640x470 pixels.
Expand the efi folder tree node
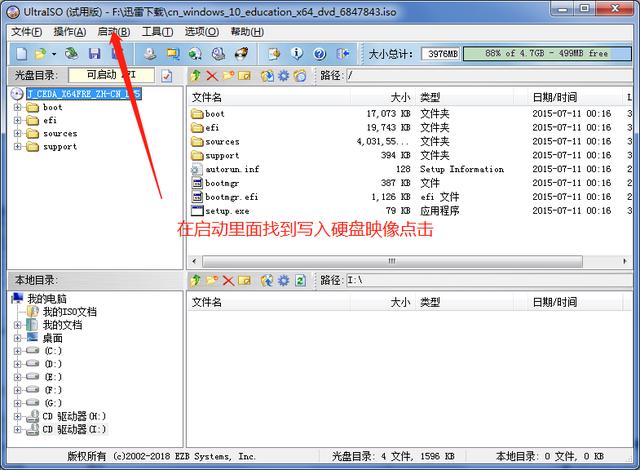point(17,120)
